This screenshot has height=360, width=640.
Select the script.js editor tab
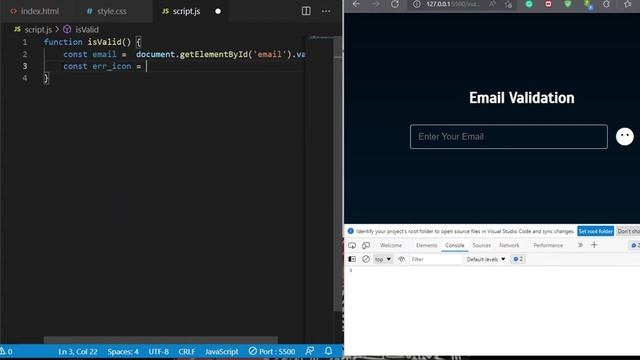181,11
